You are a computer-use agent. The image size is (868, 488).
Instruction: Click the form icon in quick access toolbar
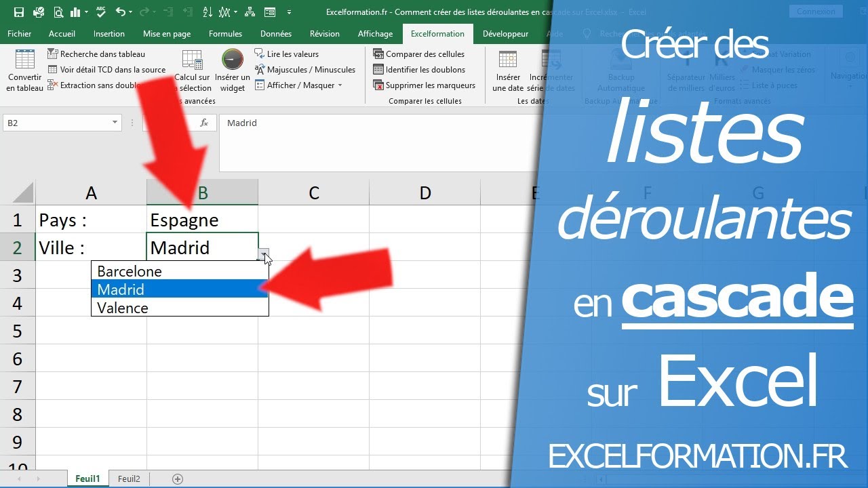(270, 12)
